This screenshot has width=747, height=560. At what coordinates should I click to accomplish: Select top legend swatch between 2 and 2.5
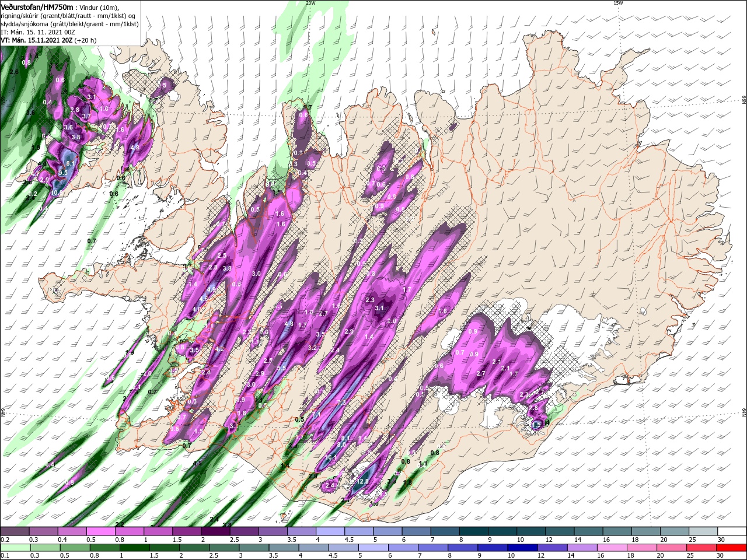click(215, 531)
